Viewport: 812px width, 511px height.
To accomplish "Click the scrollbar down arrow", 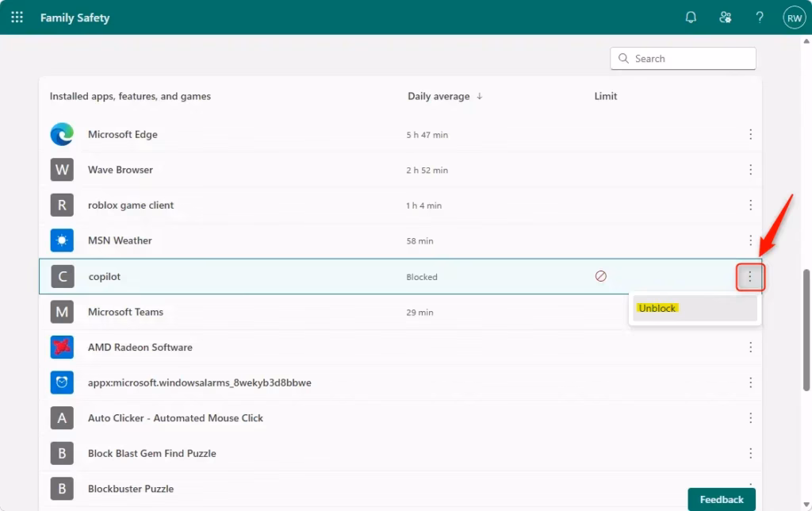I will [x=806, y=505].
